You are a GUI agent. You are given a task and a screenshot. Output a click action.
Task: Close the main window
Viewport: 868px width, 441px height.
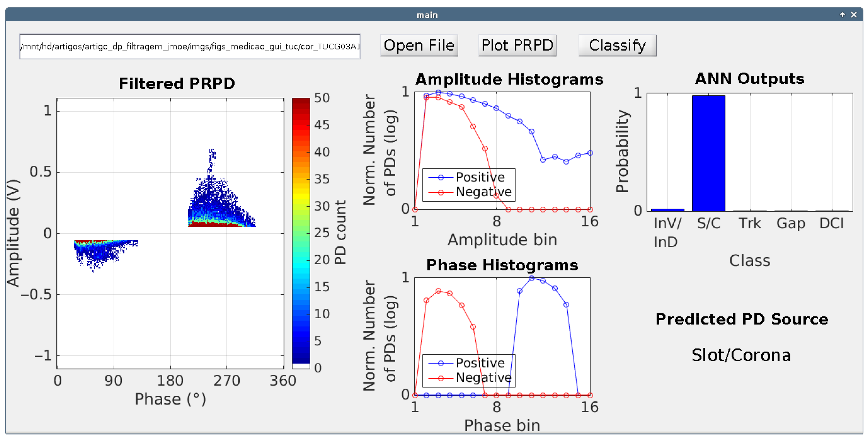[854, 14]
